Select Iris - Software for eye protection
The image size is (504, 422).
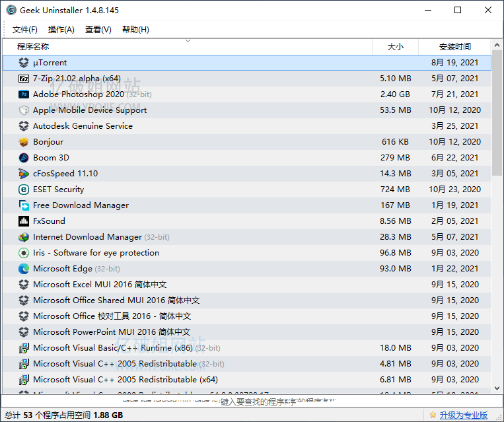click(96, 253)
